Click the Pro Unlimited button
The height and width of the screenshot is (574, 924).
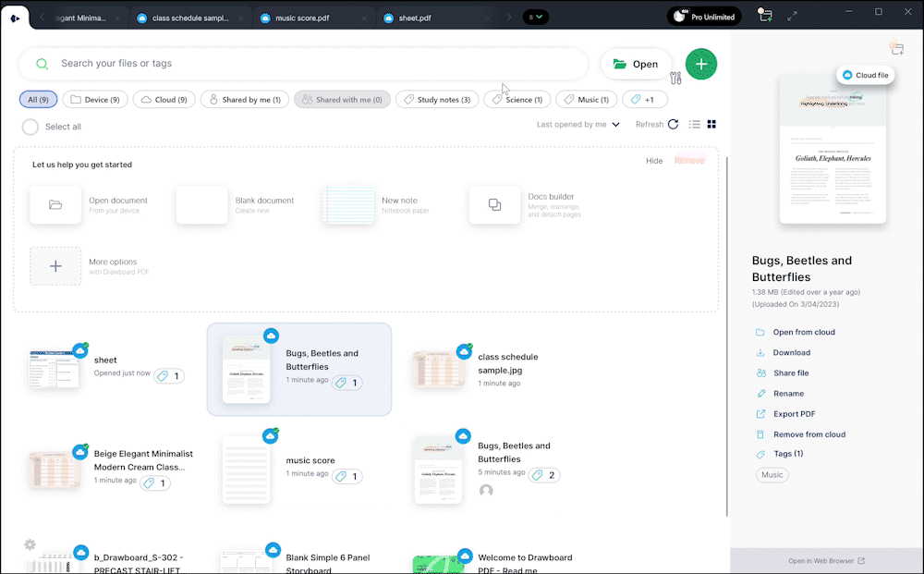[x=705, y=17]
